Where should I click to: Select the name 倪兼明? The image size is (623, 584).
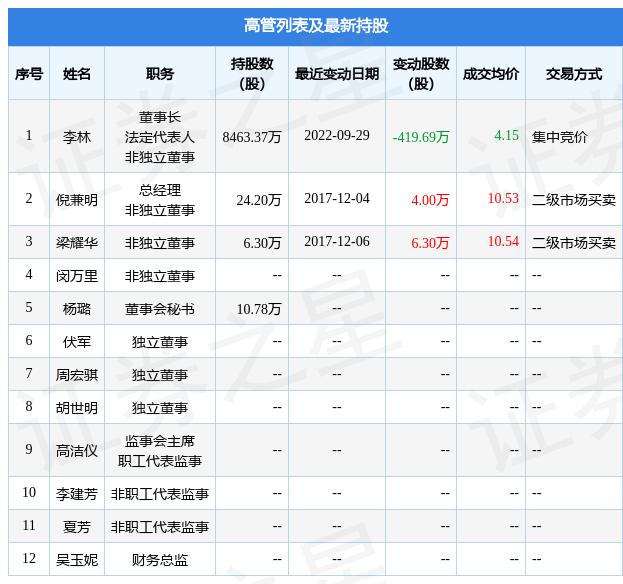(x=77, y=200)
